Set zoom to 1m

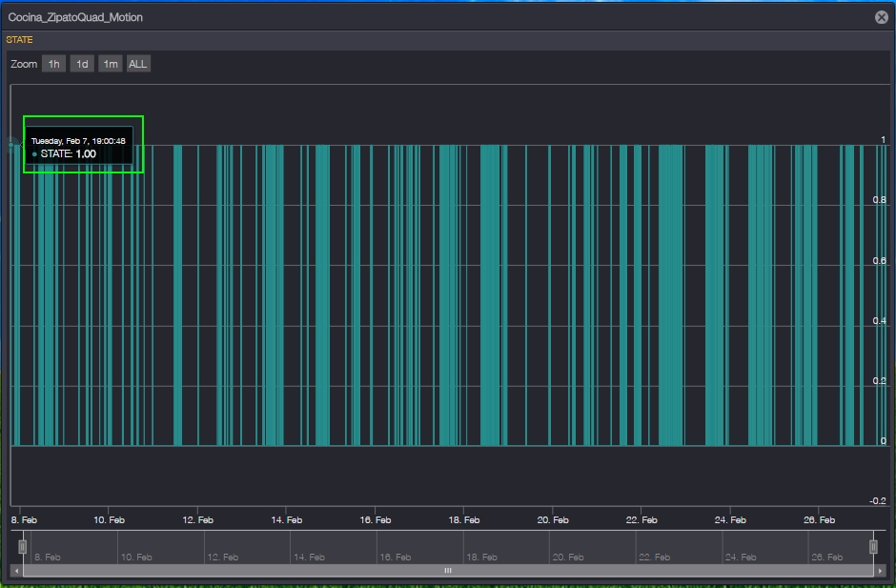coord(111,64)
